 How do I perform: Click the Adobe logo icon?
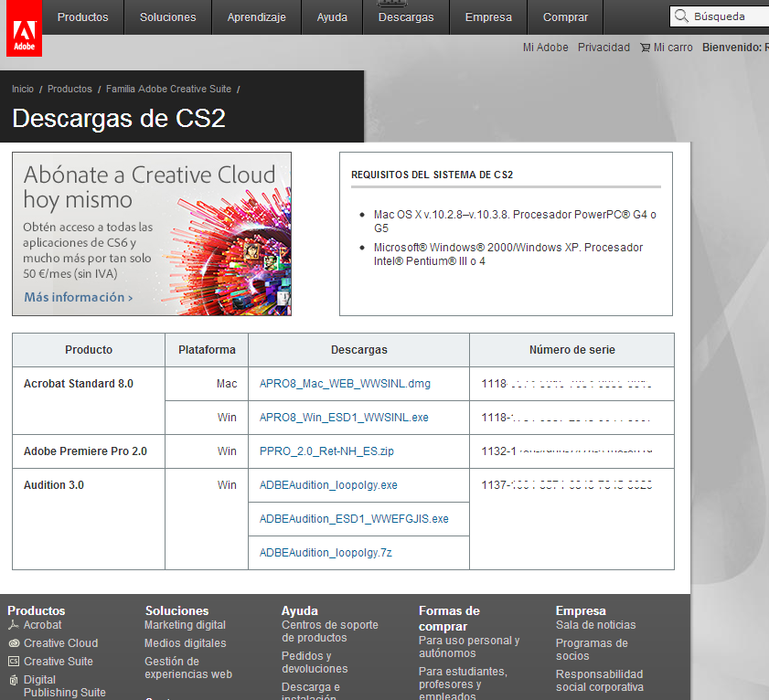[x=24, y=28]
